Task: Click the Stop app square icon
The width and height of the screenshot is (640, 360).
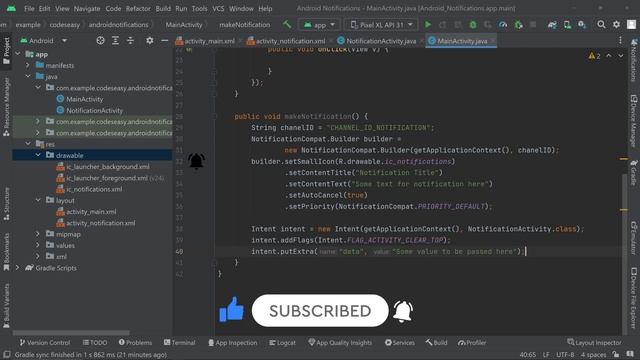Action: (x=533, y=24)
